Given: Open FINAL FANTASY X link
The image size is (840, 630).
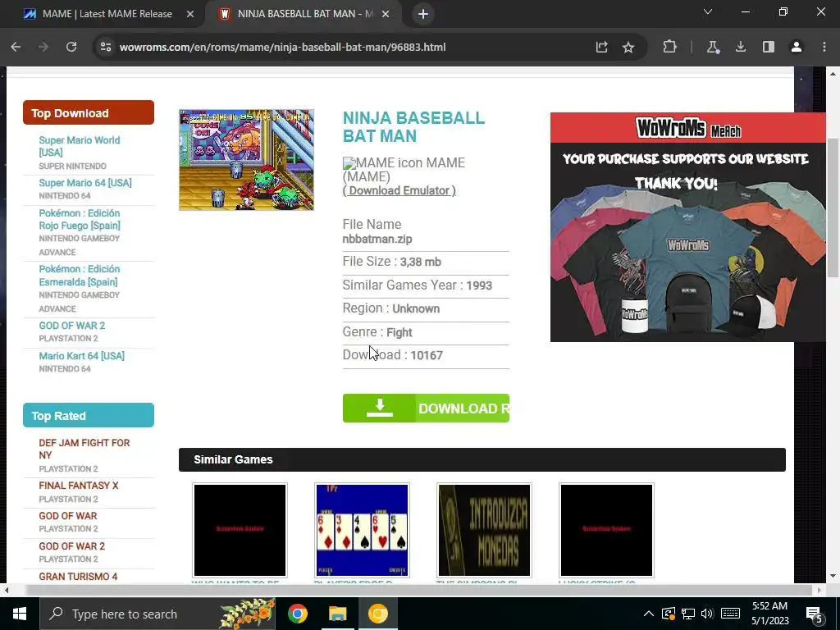Looking at the screenshot, I should click(x=78, y=486).
